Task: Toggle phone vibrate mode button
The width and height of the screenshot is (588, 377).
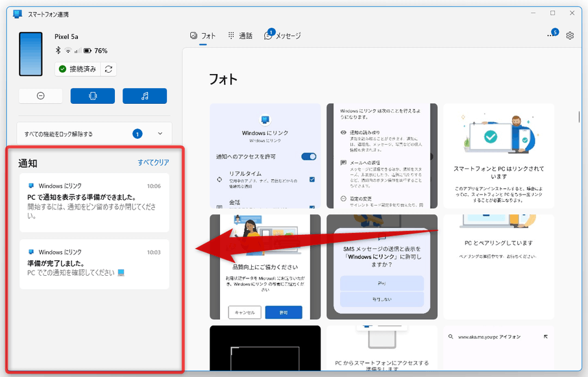Action: (x=93, y=96)
